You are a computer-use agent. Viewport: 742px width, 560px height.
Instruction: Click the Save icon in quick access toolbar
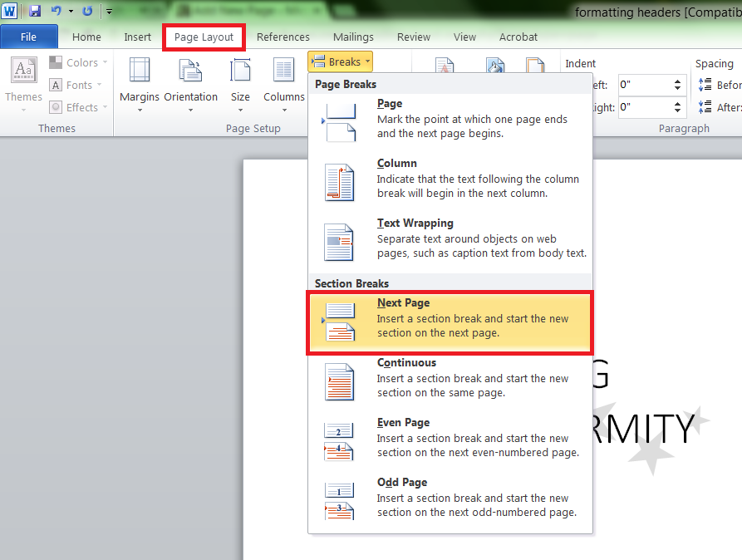coord(35,12)
